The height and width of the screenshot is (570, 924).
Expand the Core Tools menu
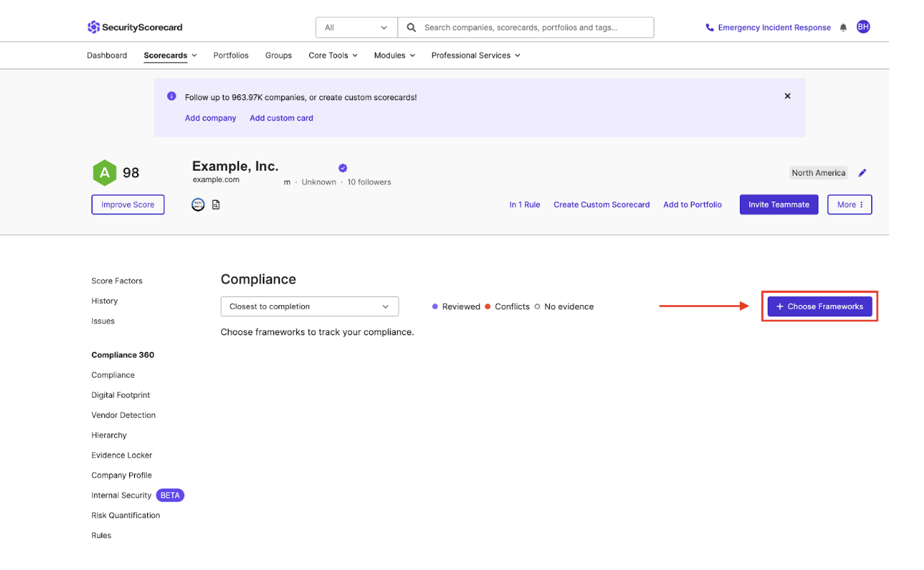click(333, 55)
